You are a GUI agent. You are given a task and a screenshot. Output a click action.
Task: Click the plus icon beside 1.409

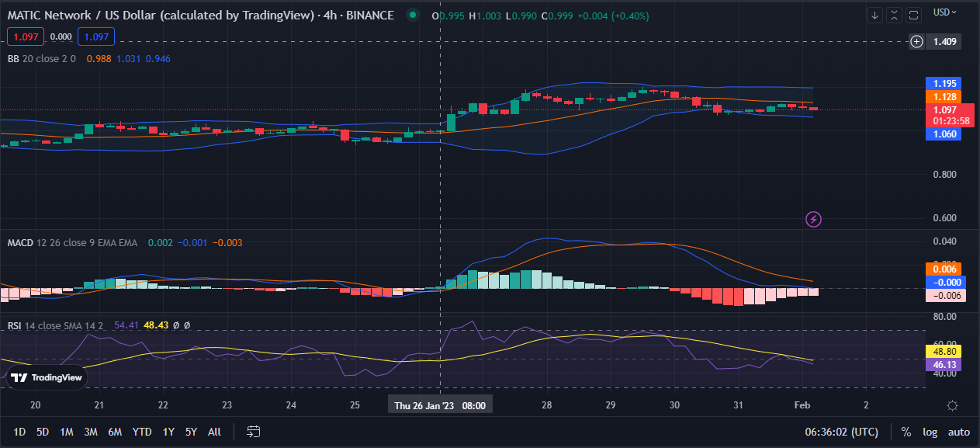click(916, 41)
